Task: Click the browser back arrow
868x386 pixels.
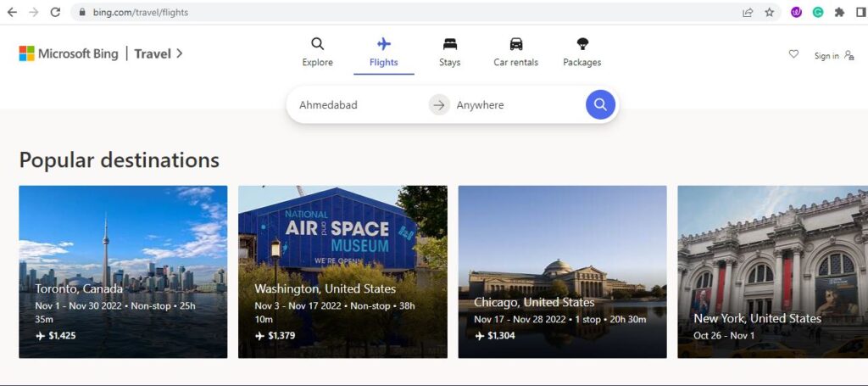Action: click(x=12, y=12)
